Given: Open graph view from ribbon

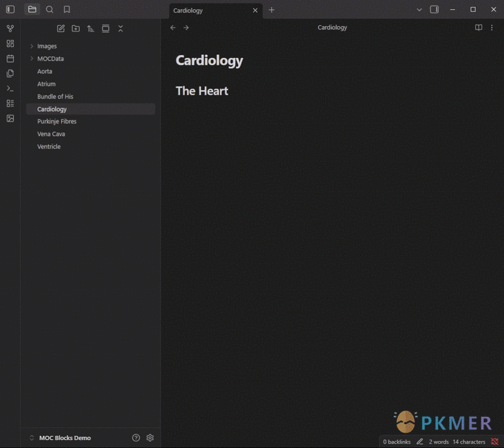Looking at the screenshot, I should click(10, 28).
